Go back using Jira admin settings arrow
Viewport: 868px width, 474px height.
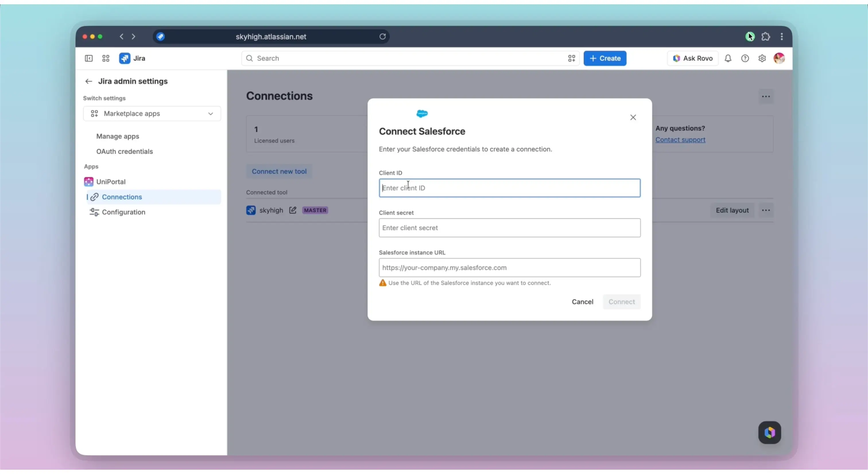89,81
